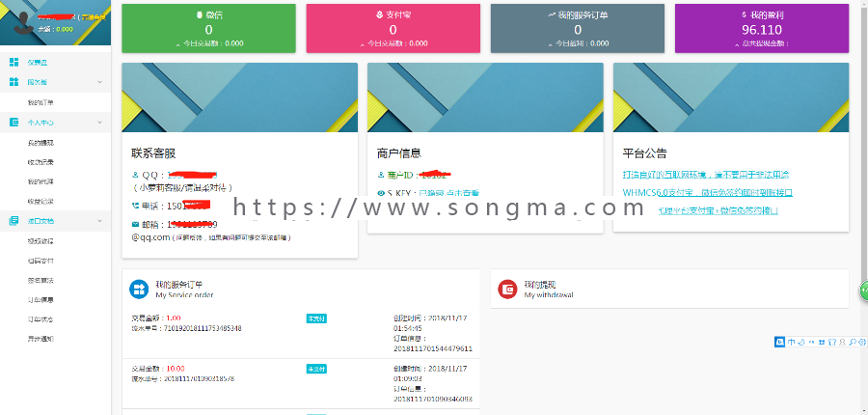Open 我的订单 in the sidebar
The image size is (868, 415).
point(41,102)
